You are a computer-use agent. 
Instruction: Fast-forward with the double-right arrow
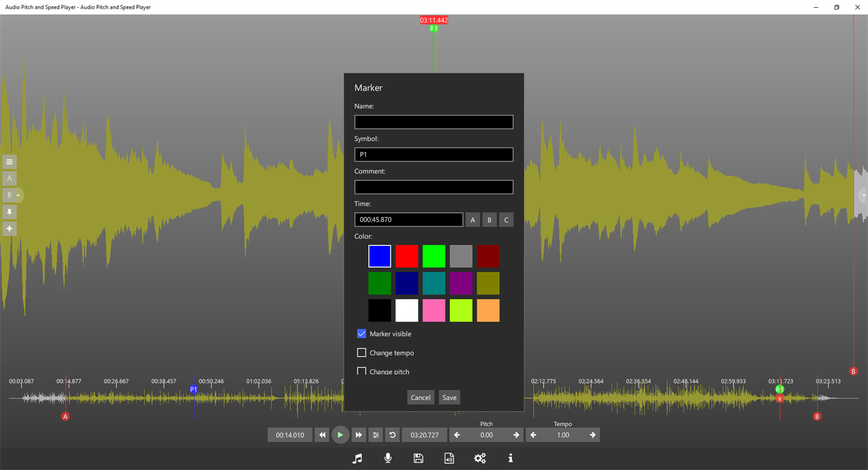tap(359, 435)
